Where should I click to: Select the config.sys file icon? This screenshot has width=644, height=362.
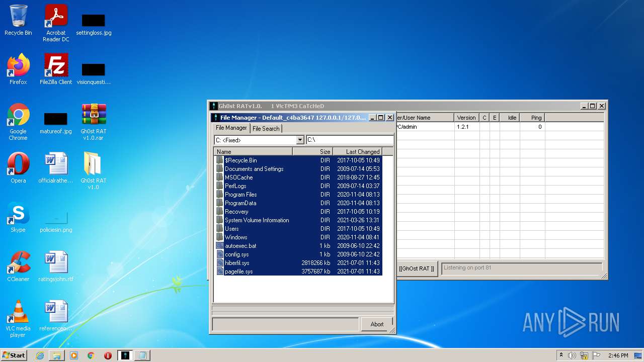pyautogui.click(x=220, y=254)
